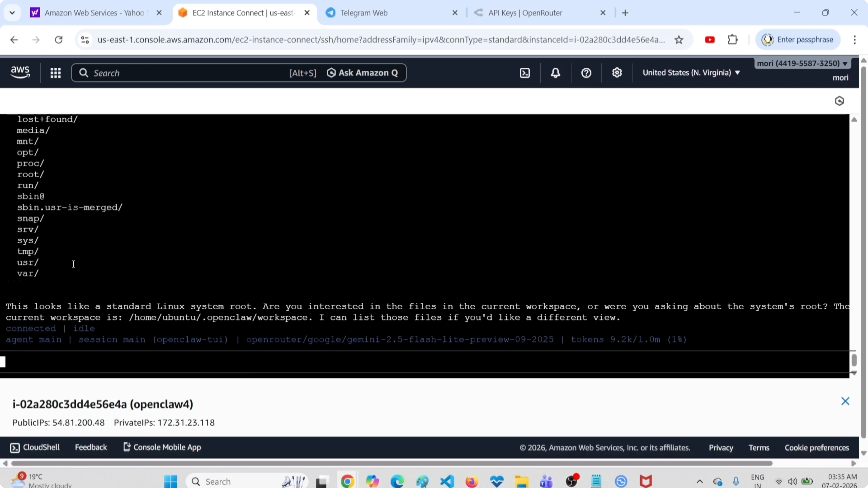Click Ask Amazon Q button
The height and width of the screenshot is (488, 868).
363,73
